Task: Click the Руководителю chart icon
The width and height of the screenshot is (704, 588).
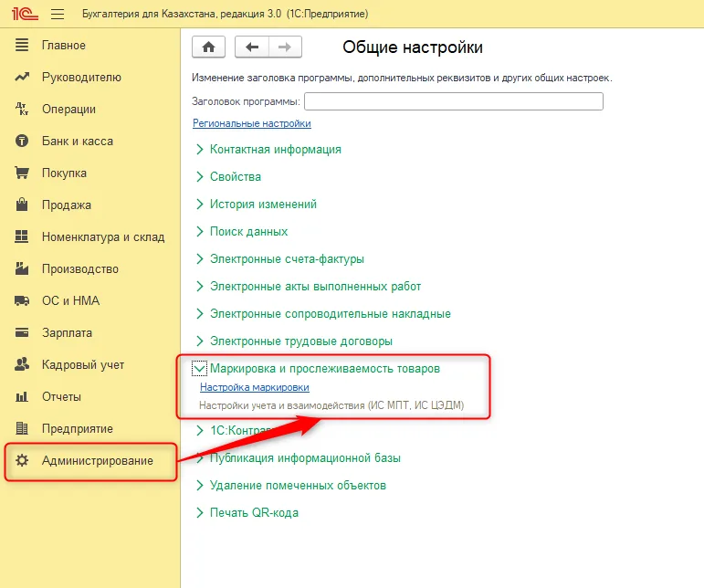Action: pyautogui.click(x=22, y=77)
